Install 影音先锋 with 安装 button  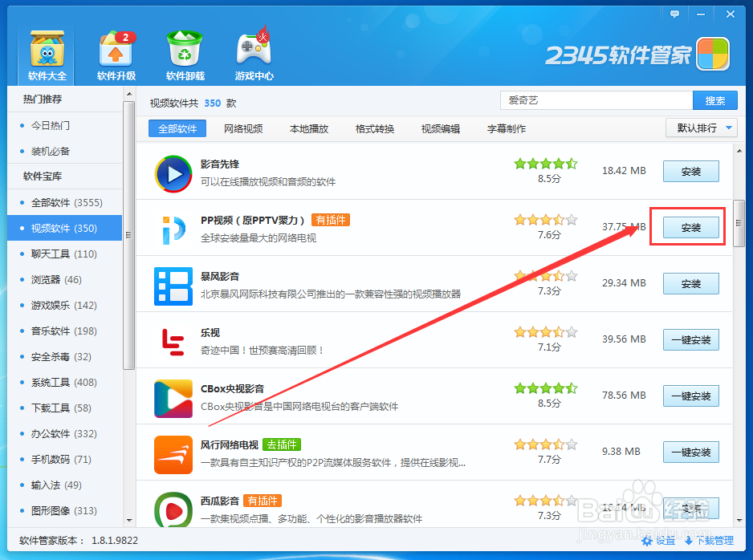click(691, 172)
